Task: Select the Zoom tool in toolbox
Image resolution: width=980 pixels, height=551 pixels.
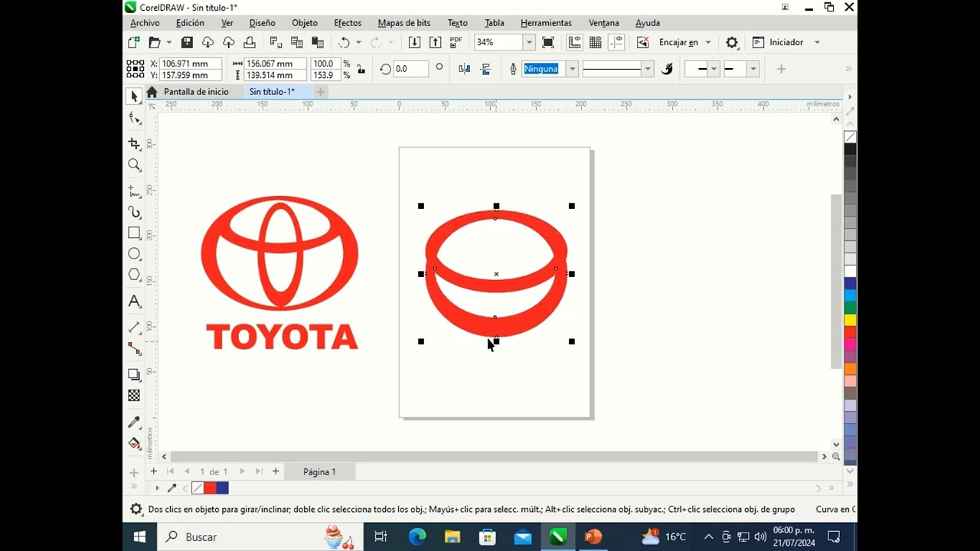Action: pos(135,165)
